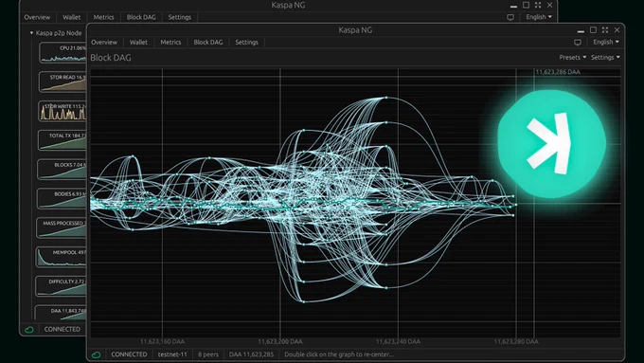
Task: Click screen icon in back window header
Action: click(510, 17)
